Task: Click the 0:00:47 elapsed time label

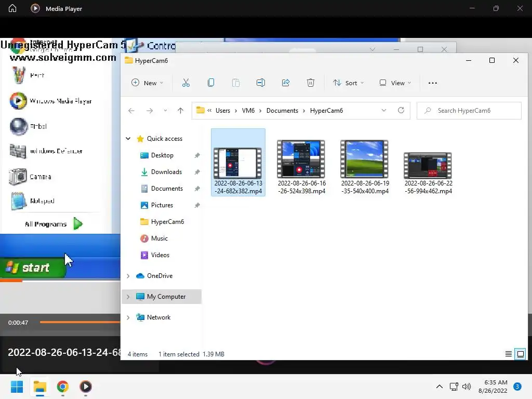Action: click(18, 323)
